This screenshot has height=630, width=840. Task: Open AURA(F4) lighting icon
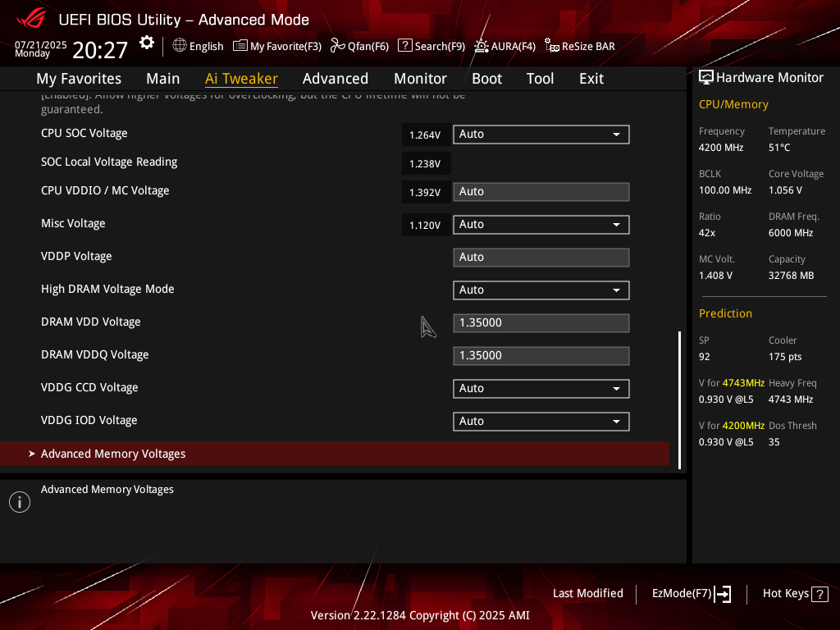coord(481,46)
